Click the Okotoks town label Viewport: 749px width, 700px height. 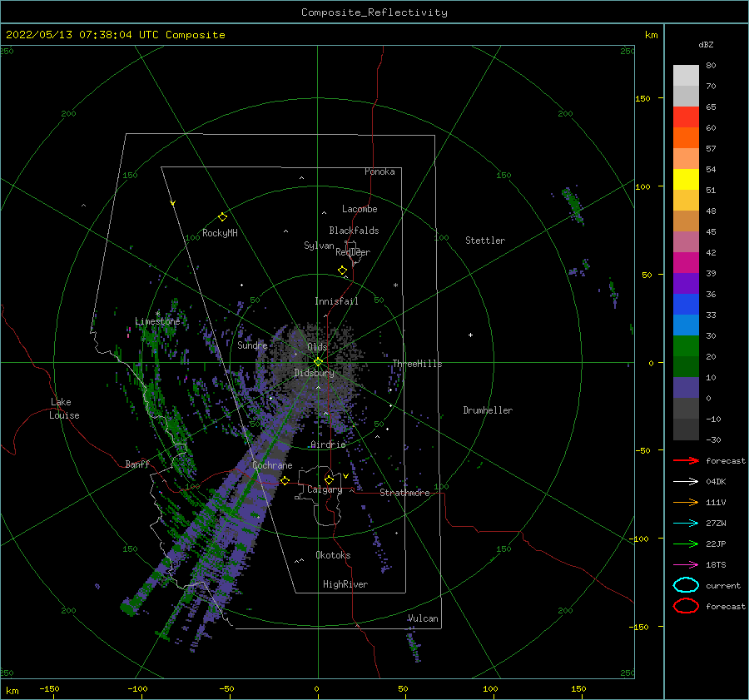click(333, 555)
